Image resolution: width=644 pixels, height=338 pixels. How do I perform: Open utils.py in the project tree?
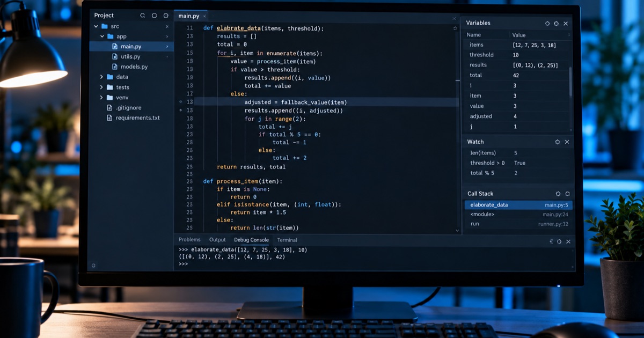coord(130,57)
